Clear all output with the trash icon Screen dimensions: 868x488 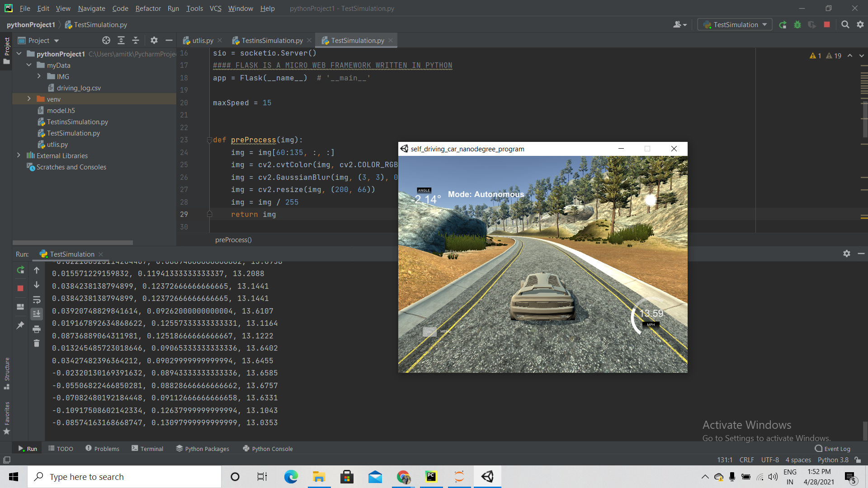click(x=37, y=343)
